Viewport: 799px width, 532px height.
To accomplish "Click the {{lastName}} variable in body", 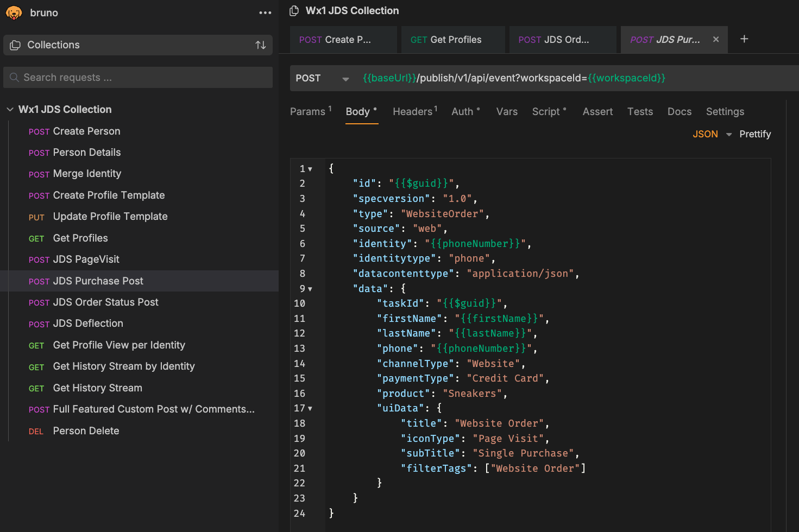I will click(490, 333).
